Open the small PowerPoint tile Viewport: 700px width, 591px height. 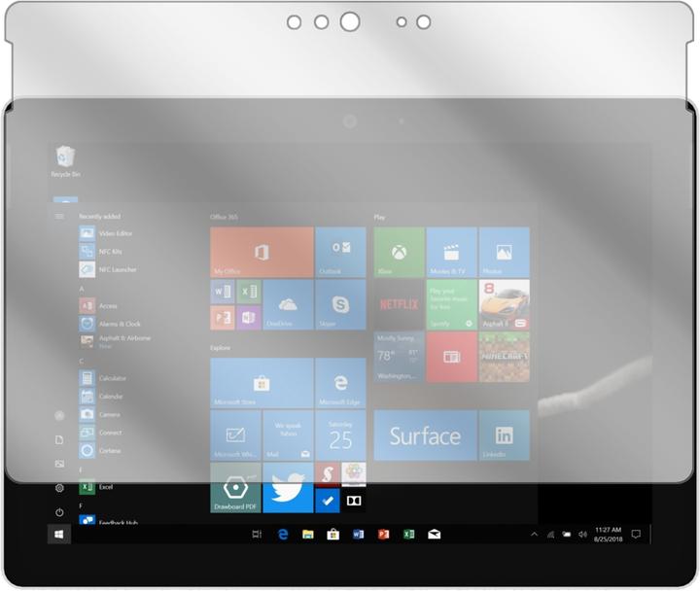point(223,318)
